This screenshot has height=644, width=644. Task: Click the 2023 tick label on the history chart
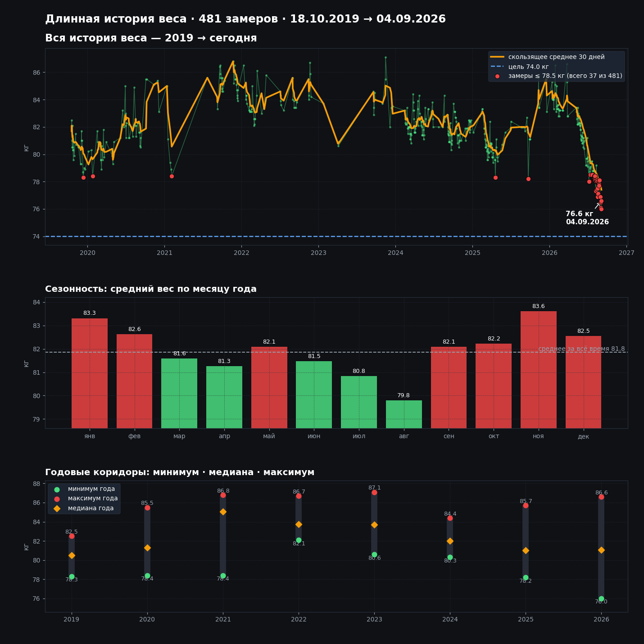coord(318,253)
